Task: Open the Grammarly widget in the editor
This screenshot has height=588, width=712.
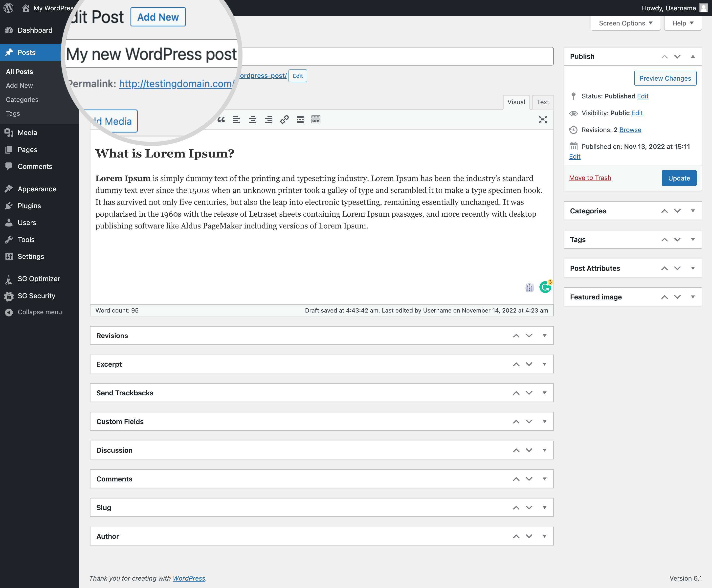Action: 545,287
